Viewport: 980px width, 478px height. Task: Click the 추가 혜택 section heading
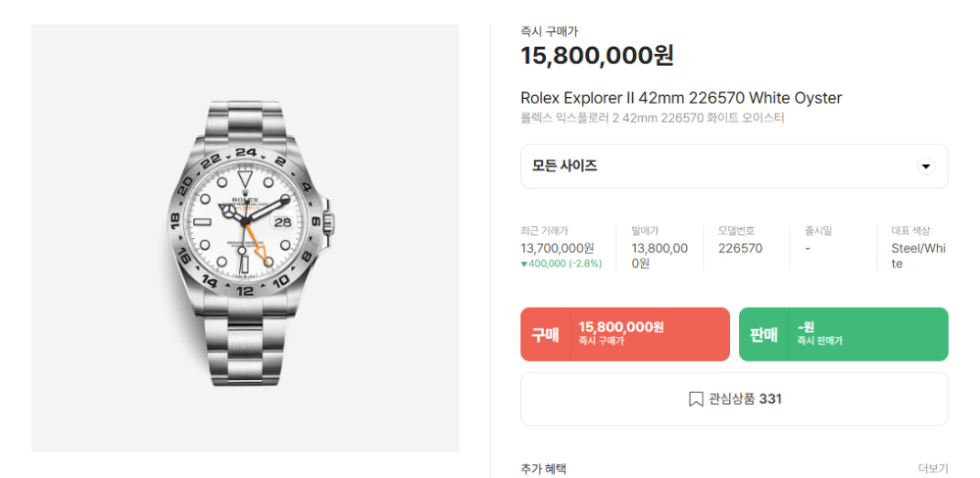(x=543, y=469)
